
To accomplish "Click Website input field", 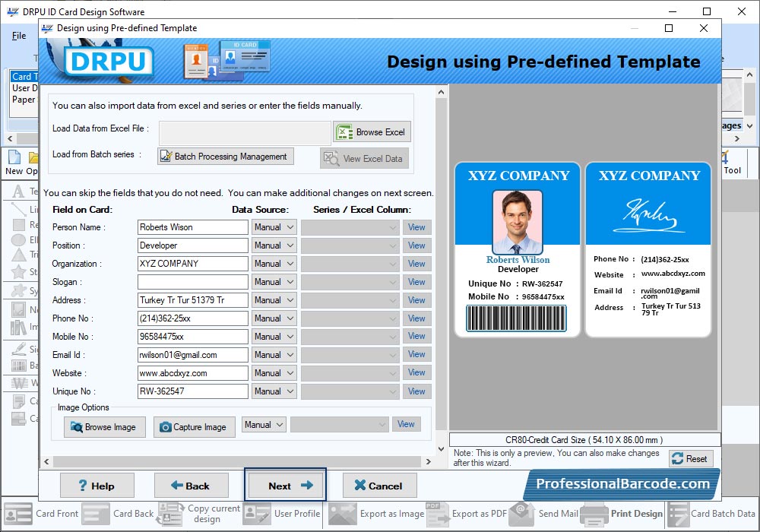I will (192, 373).
